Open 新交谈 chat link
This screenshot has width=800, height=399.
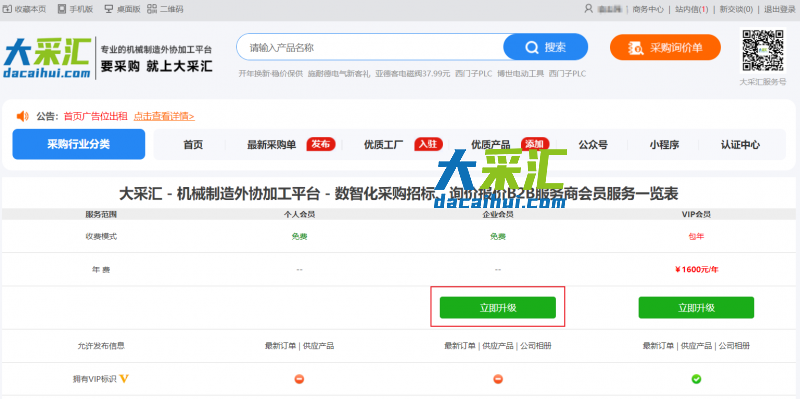736,9
